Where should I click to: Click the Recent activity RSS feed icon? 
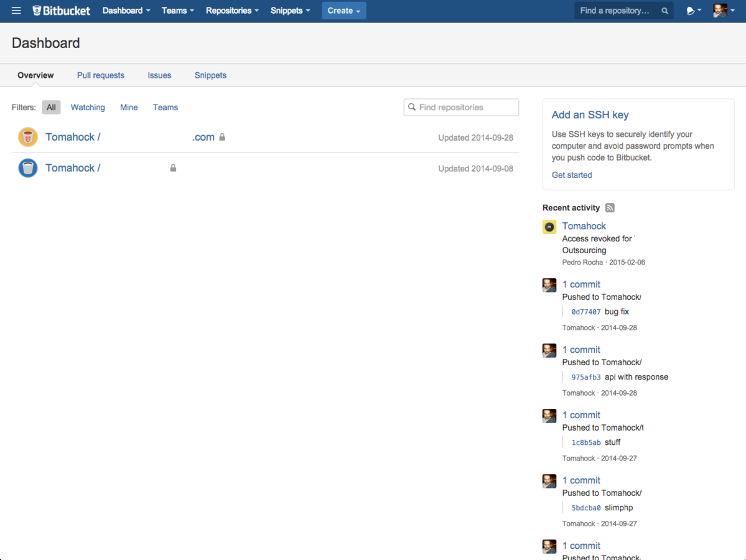pos(610,207)
